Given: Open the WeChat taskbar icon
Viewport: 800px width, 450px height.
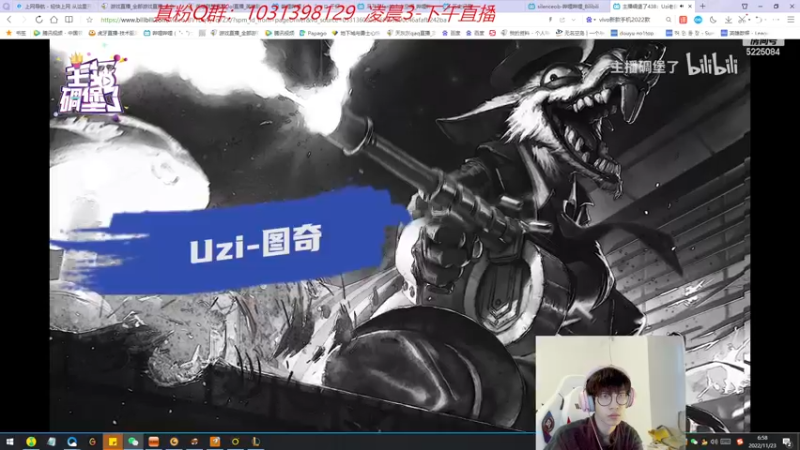Looking at the screenshot, I should tap(133, 441).
